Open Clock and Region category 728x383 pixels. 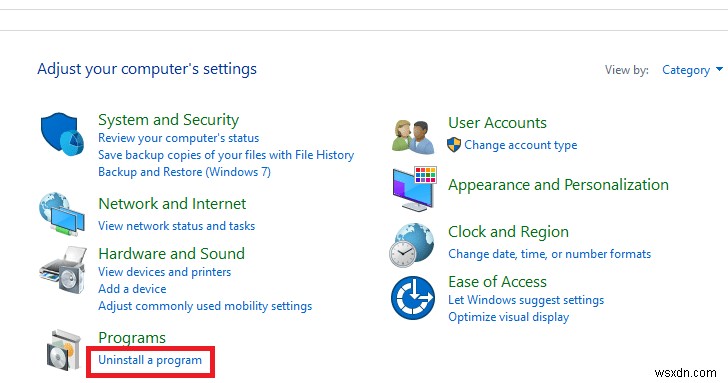tap(508, 232)
